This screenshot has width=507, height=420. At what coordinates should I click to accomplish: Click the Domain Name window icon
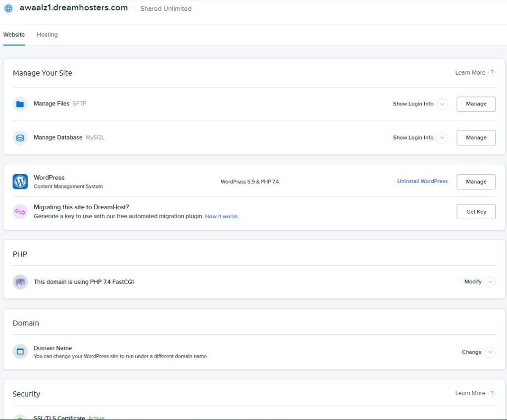coord(20,352)
